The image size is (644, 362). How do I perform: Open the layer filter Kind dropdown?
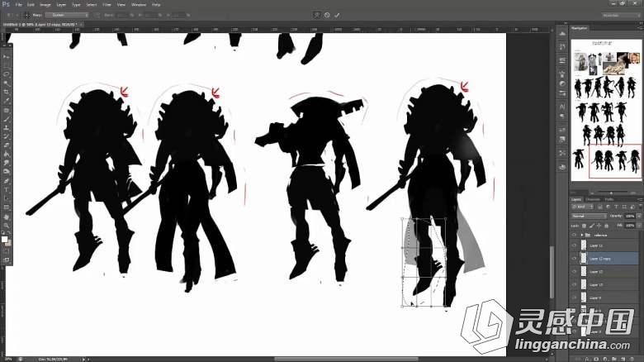(583, 207)
